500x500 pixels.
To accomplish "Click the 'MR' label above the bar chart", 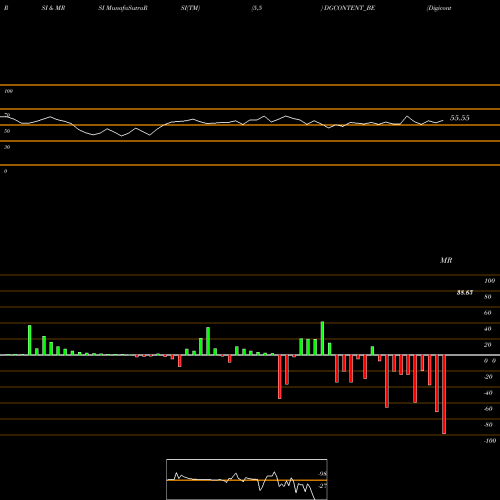I will pos(446,260).
